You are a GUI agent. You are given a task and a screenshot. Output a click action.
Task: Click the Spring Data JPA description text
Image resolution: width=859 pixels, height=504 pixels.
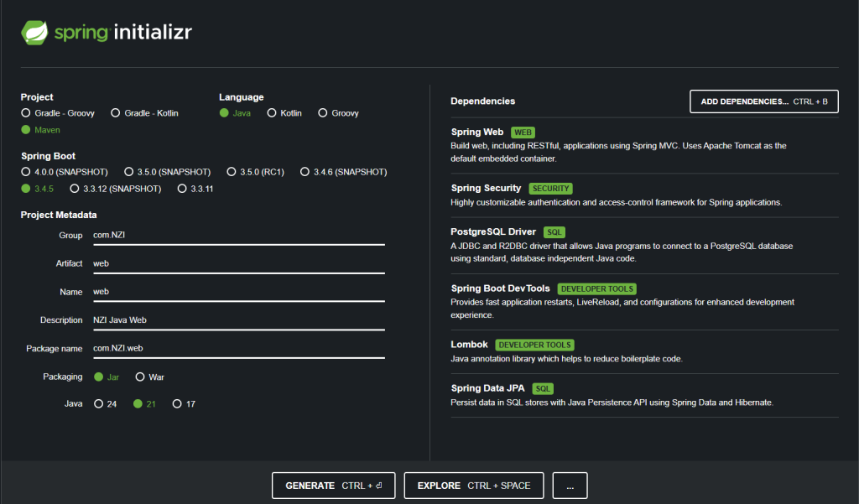coord(612,403)
